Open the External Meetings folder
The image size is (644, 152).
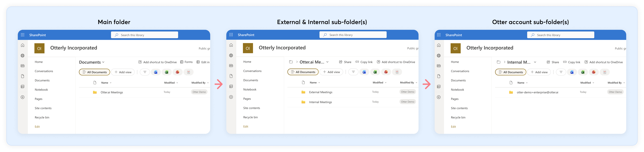pyautogui.click(x=320, y=92)
